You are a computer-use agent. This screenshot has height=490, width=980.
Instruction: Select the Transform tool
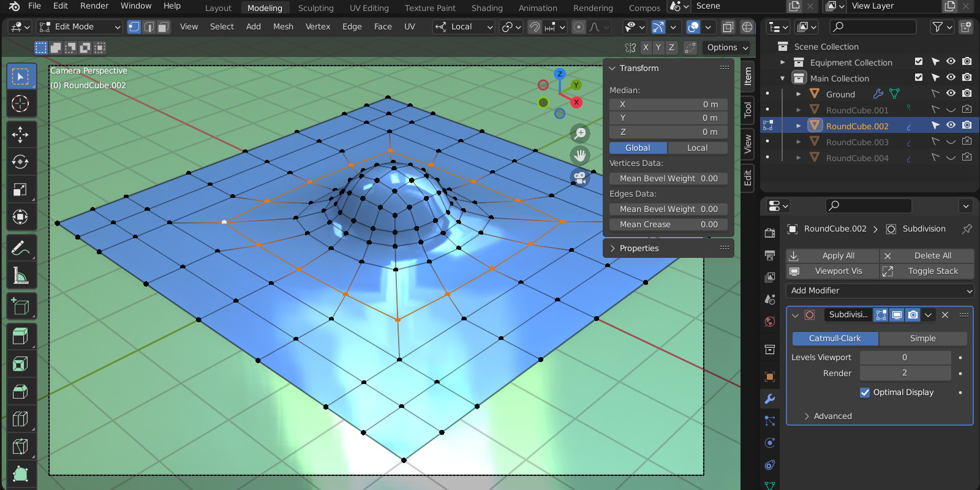tap(21, 217)
